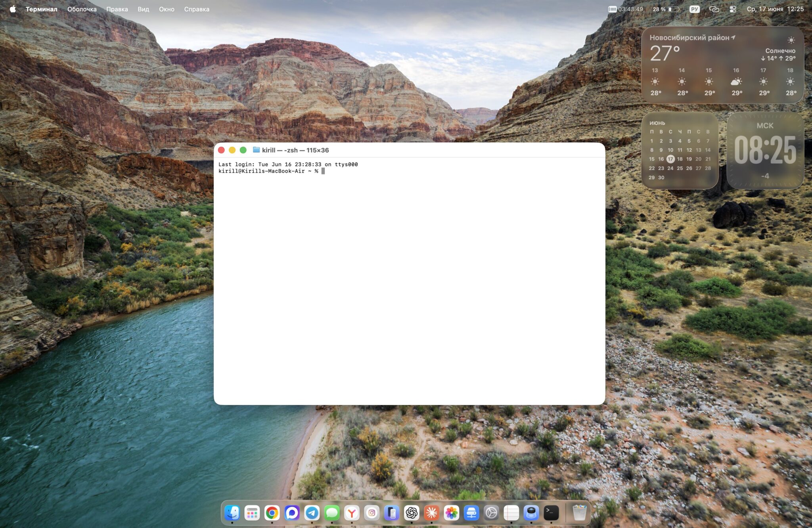Image resolution: width=812 pixels, height=528 pixels.
Task: Open the Вид menu
Action: (x=144, y=9)
